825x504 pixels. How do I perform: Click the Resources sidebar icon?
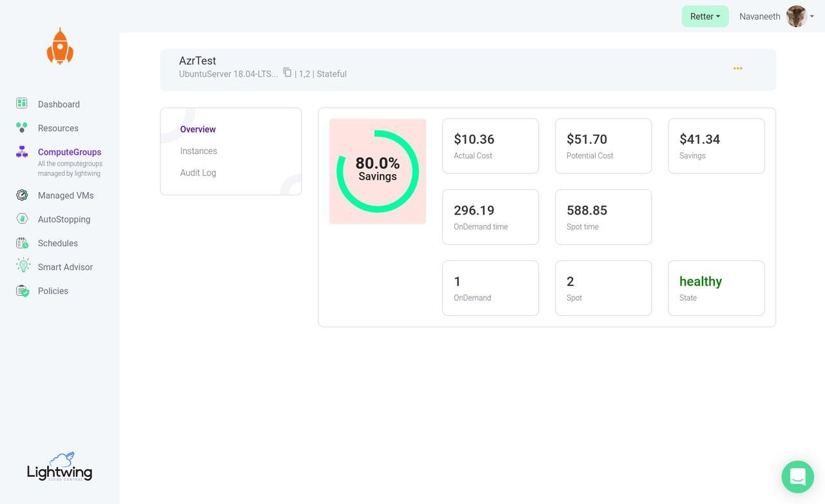[22, 128]
